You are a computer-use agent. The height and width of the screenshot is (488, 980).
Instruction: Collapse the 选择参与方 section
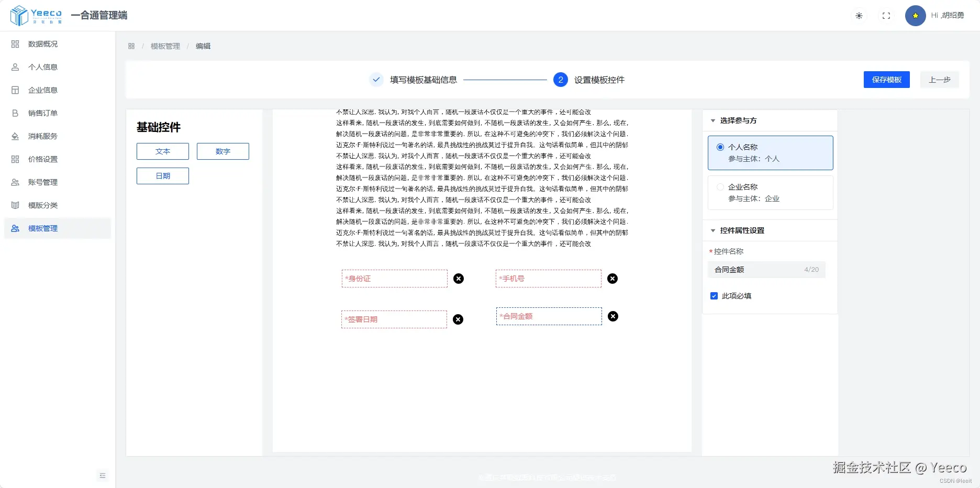tap(713, 120)
